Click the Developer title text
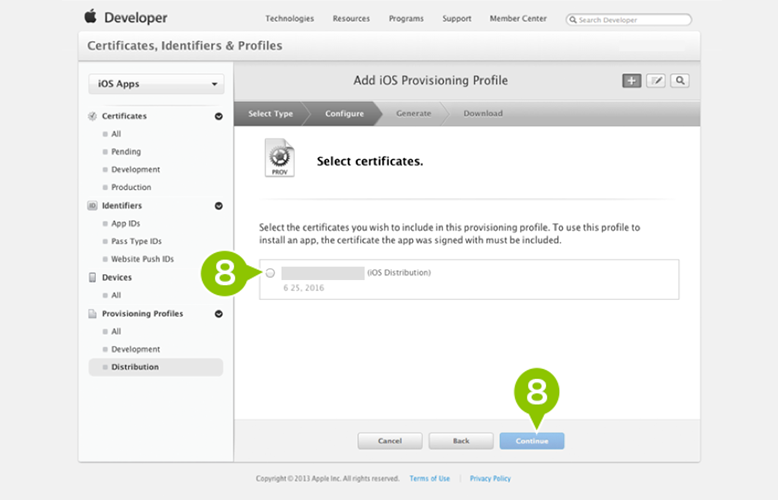Viewport: 778px width, 500px height. point(135,18)
